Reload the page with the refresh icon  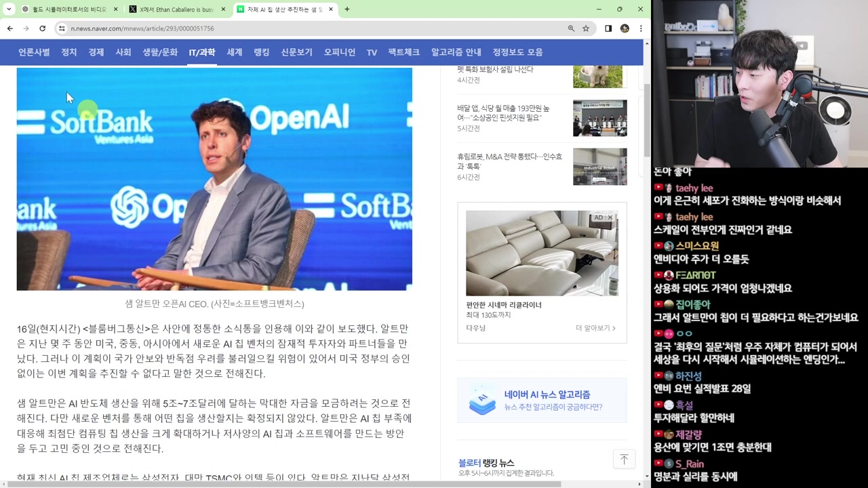pos(42,28)
